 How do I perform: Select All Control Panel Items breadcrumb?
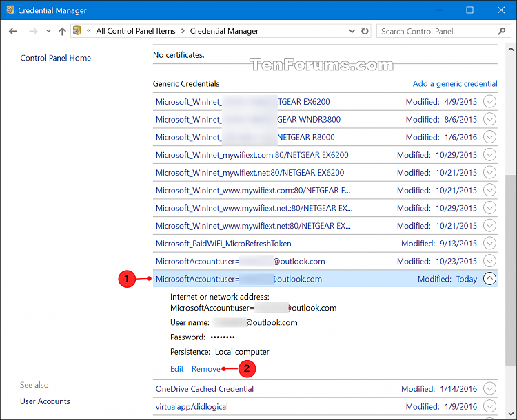(136, 31)
